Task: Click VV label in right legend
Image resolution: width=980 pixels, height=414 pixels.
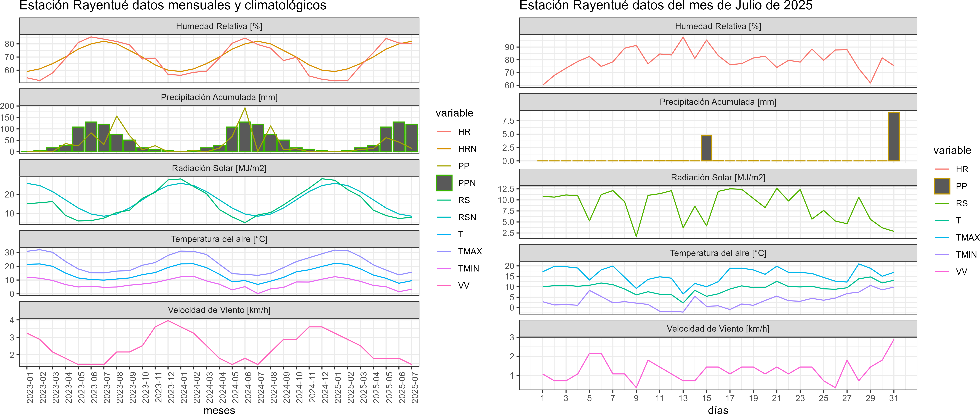Action: click(961, 272)
